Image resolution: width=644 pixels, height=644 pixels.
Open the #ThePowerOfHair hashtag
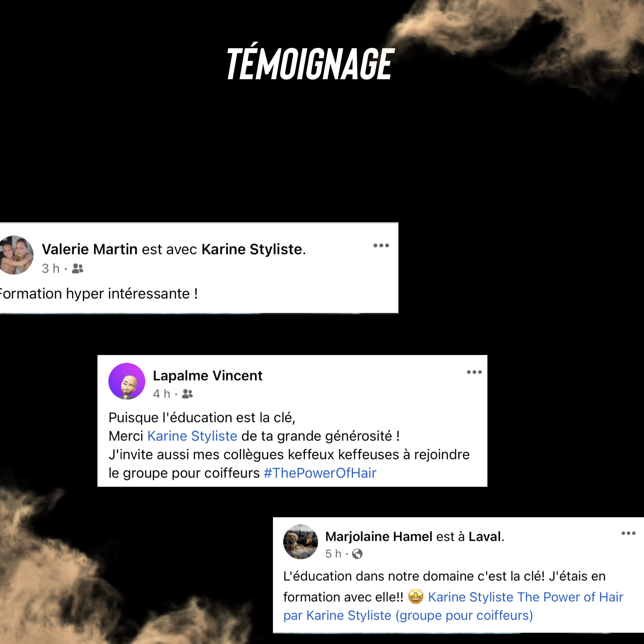point(320,473)
